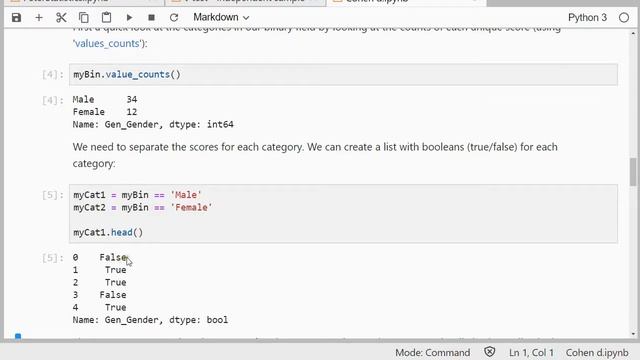Screen dimensions: 640x360
Task: Click into the myCat1 = myBin code cell
Action: [343, 213]
